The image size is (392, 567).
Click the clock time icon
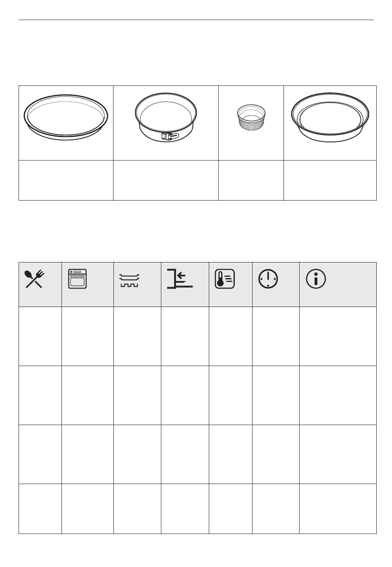click(x=268, y=279)
